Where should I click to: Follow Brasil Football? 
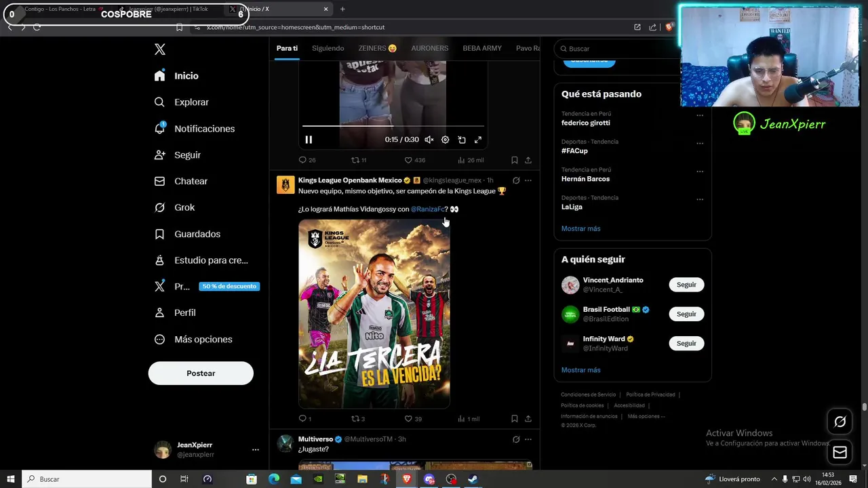[686, 314]
